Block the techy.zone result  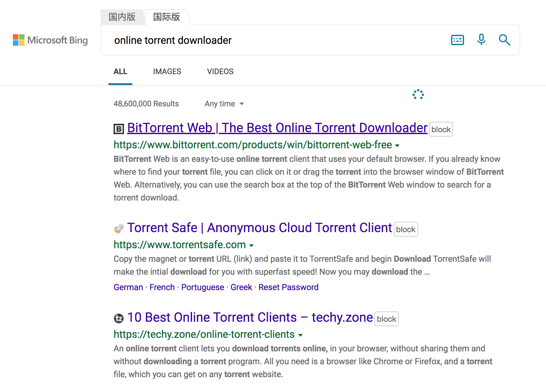coord(387,319)
